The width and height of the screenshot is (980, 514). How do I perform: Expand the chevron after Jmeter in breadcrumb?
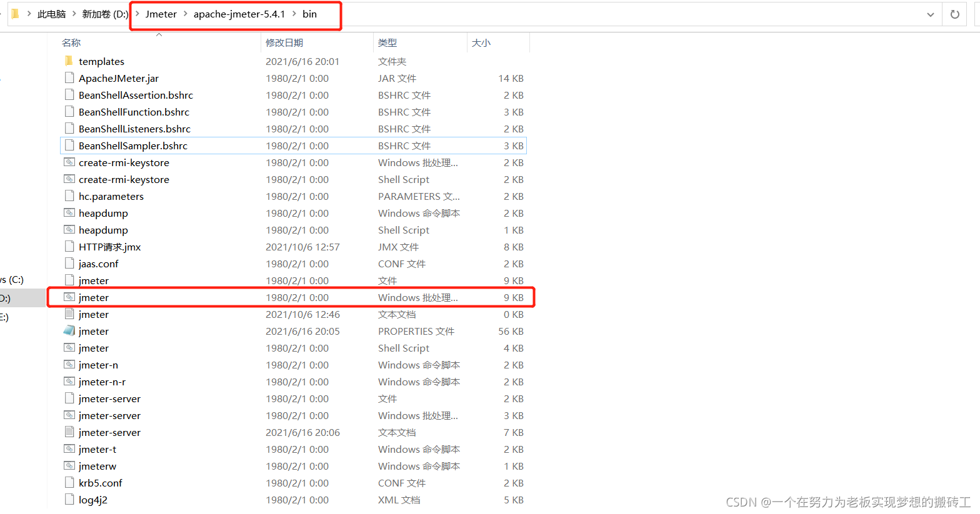pyautogui.click(x=186, y=14)
